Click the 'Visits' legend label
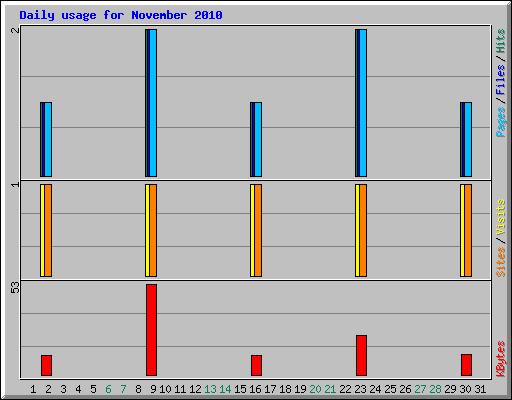Image resolution: width=512 pixels, height=400 pixels. pyautogui.click(x=501, y=218)
